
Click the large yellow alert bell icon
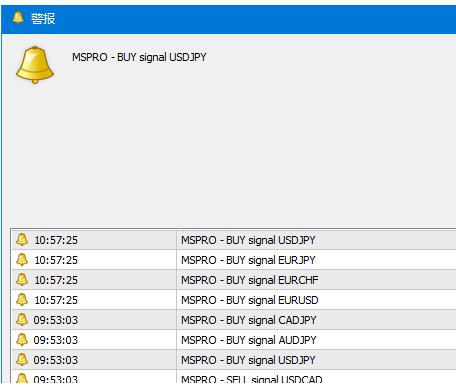[x=35, y=65]
